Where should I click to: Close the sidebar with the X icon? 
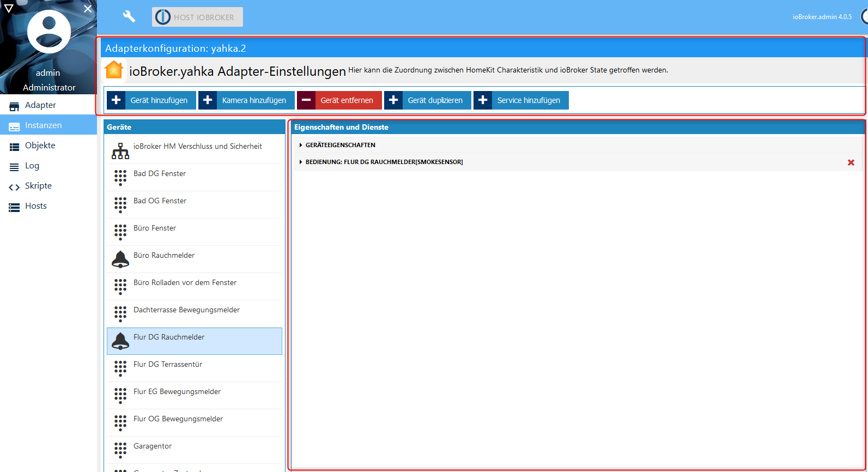point(88,9)
